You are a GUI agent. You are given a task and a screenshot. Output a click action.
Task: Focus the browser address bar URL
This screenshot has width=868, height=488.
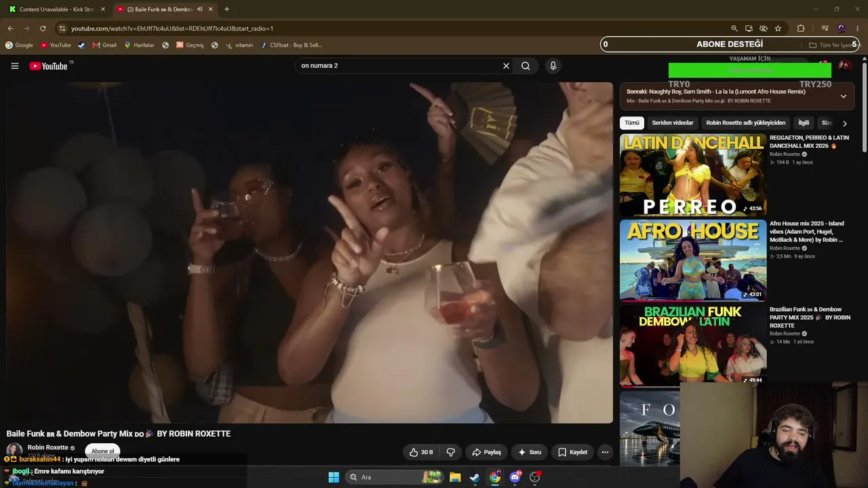coord(172,28)
